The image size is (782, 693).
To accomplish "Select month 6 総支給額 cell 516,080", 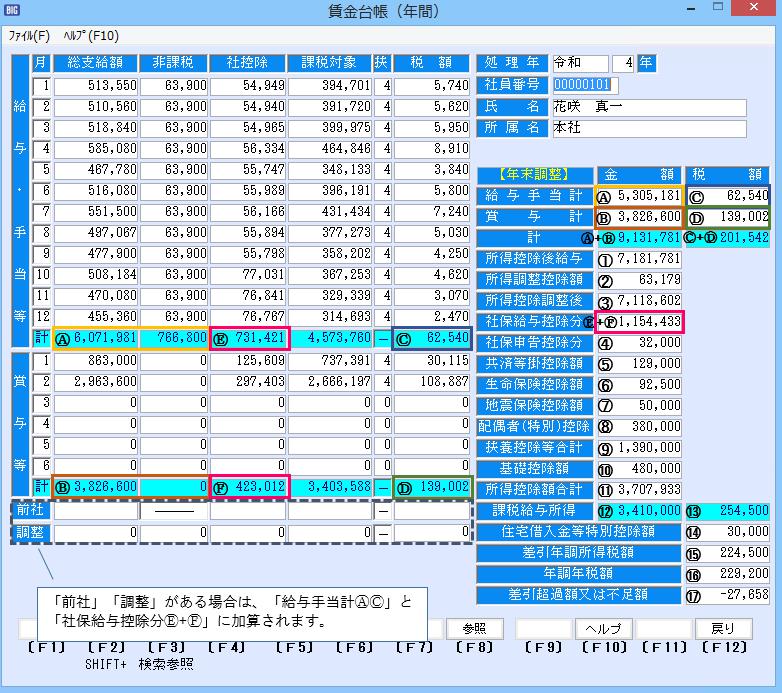I will point(96,190).
